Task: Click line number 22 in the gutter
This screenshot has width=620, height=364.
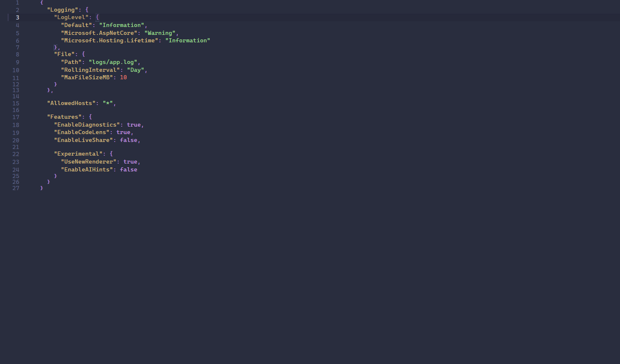Action: (x=16, y=154)
